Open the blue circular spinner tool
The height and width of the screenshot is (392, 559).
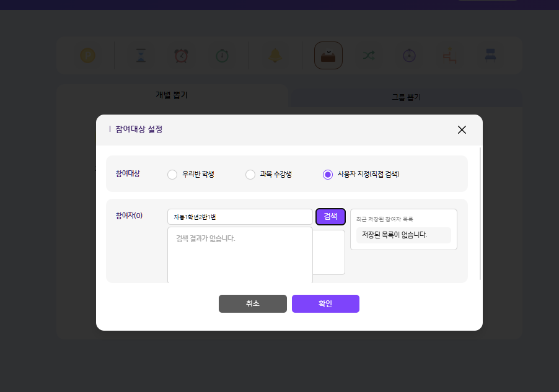[409, 56]
